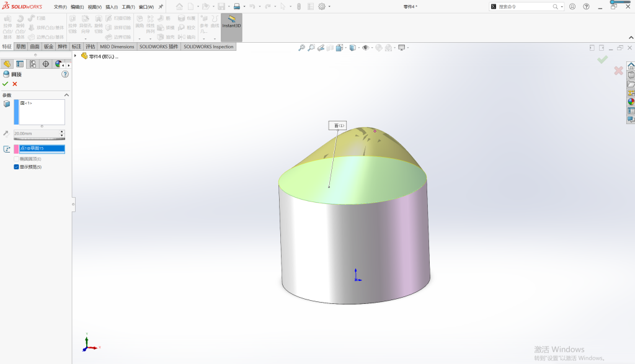635x364 pixels.
Task: Expand the 零件4 flyout feature tree
Action: click(x=75, y=56)
